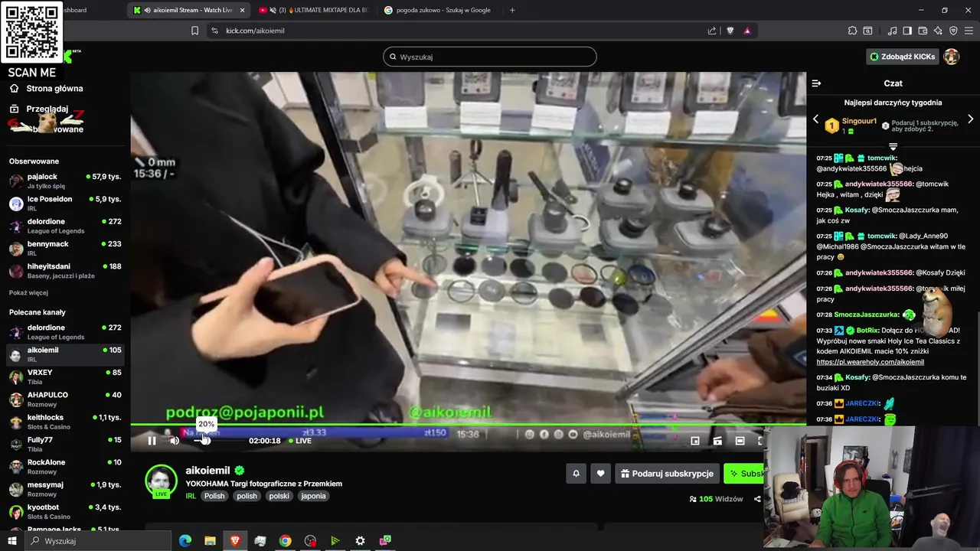Click the IRL category link
The width and height of the screenshot is (980, 551).
[191, 496]
